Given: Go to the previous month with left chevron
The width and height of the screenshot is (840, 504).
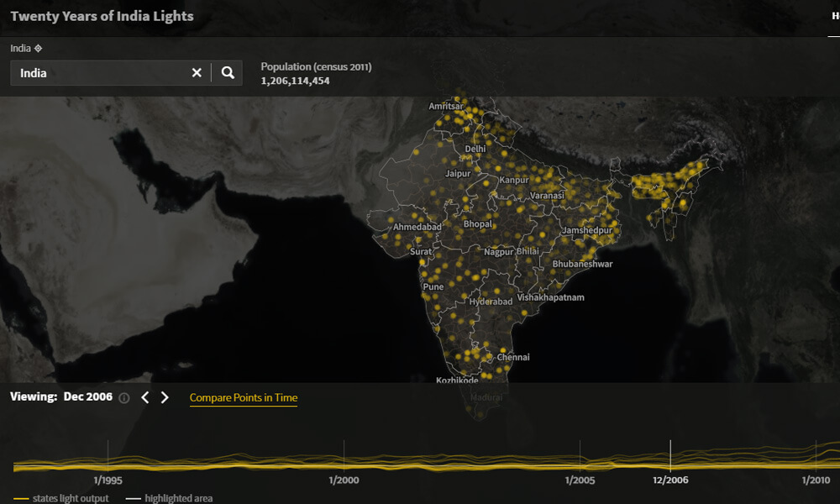Looking at the screenshot, I should [x=145, y=397].
